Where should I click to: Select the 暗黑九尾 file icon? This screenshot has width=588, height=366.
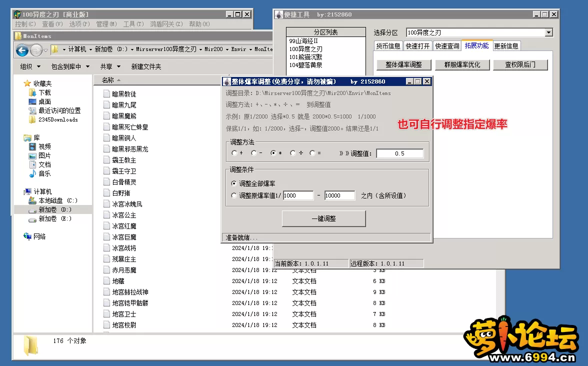pyautogui.click(x=106, y=104)
